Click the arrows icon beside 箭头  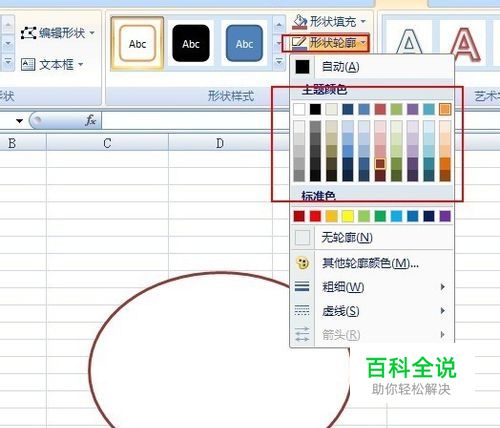coord(302,334)
